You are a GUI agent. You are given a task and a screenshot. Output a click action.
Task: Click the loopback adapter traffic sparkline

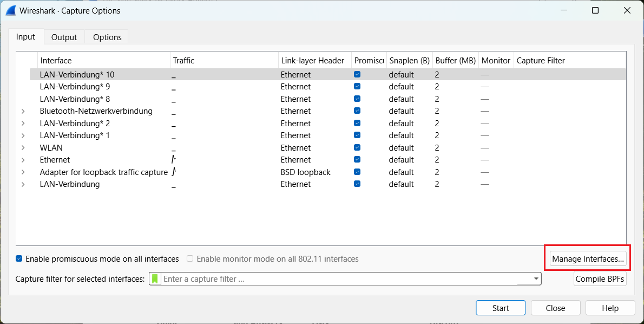pyautogui.click(x=174, y=172)
